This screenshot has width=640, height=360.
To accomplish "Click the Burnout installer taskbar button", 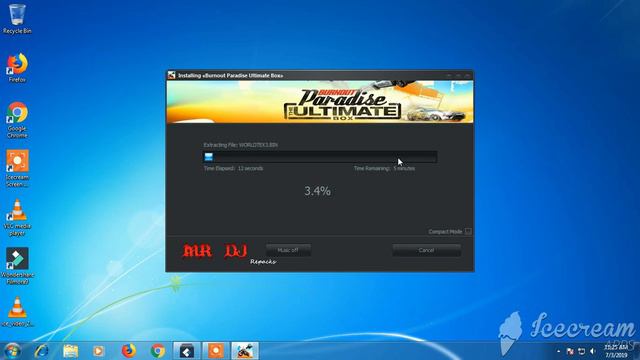I will [x=245, y=351].
